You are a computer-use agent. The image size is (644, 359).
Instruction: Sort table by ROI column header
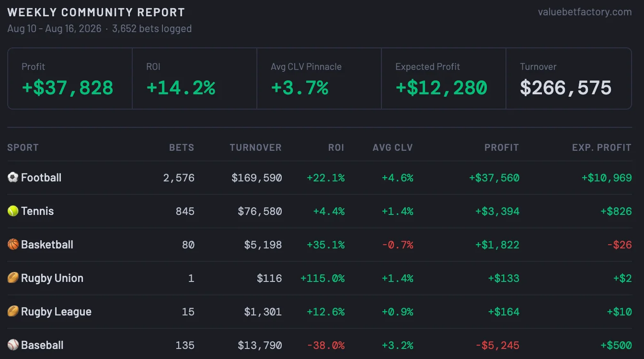click(x=336, y=147)
